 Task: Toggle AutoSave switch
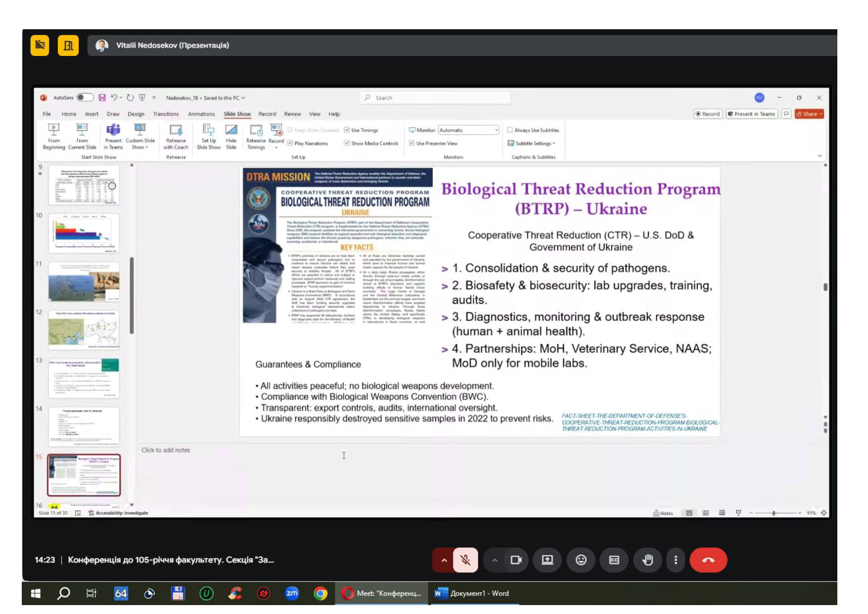pos(84,98)
